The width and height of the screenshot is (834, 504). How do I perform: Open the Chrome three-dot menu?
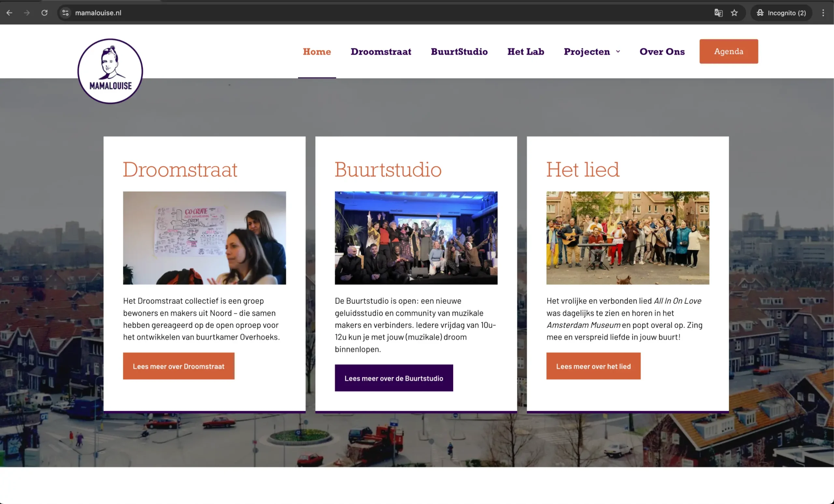823,13
